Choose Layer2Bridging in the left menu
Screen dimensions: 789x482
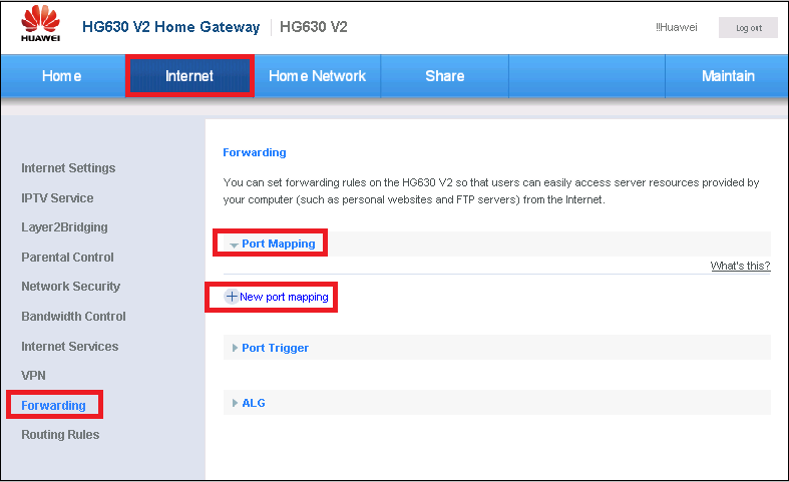pyautogui.click(x=64, y=227)
